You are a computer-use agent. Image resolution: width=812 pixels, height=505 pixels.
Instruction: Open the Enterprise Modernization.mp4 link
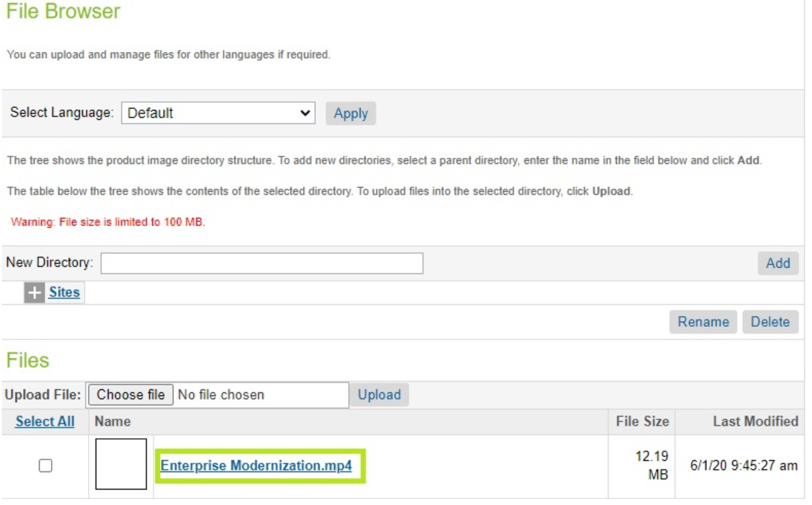click(256, 465)
